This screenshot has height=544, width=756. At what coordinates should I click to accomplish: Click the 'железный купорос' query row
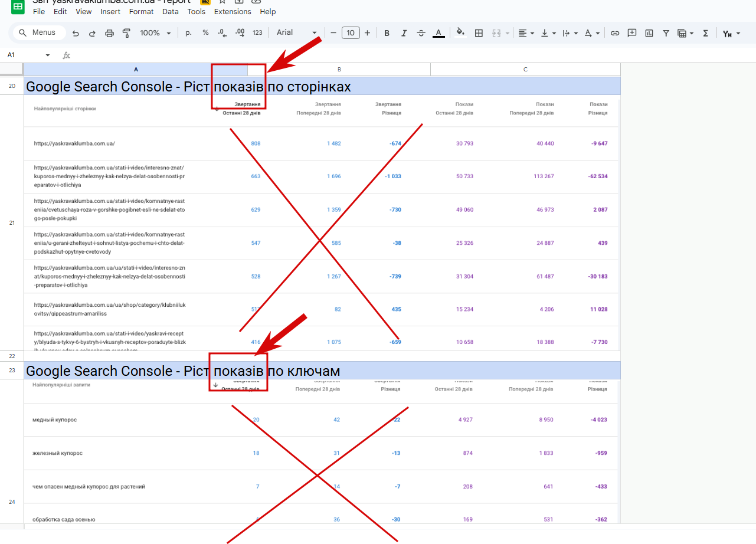pyautogui.click(x=321, y=453)
